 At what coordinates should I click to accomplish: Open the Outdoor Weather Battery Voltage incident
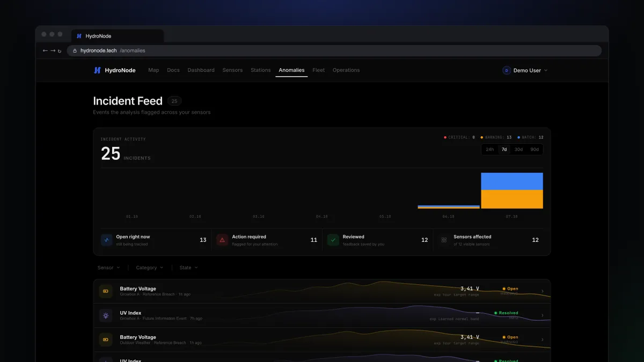click(322, 339)
